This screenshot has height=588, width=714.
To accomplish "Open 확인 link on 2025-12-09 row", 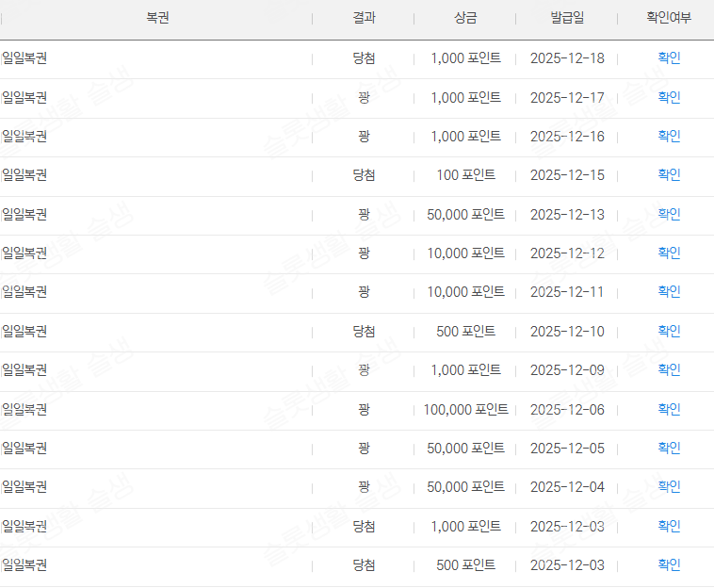I will pos(669,370).
